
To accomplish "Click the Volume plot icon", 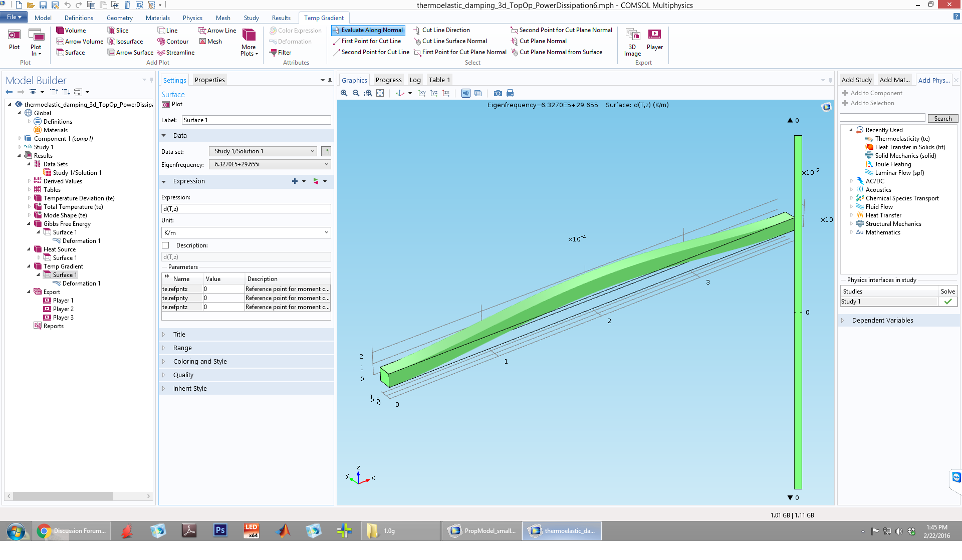I will (x=60, y=30).
